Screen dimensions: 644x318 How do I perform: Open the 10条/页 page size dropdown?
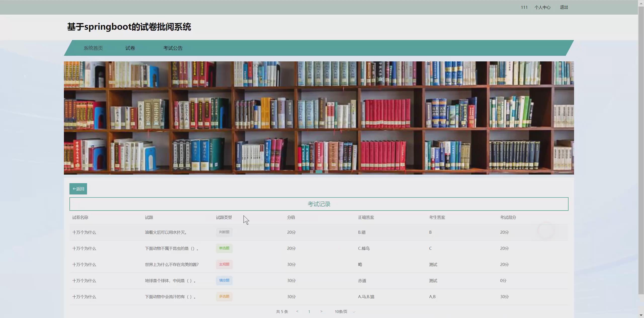click(345, 312)
